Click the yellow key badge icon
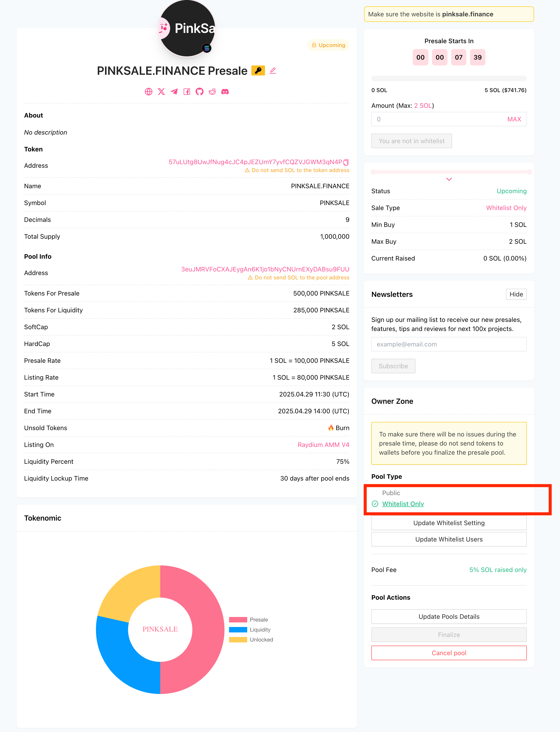This screenshot has width=560, height=732. point(258,71)
